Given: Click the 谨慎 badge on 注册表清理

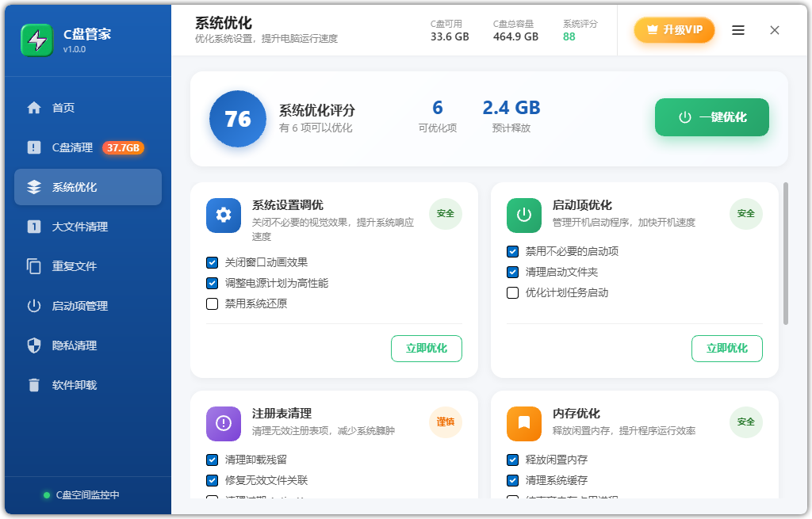Looking at the screenshot, I should 446,422.
